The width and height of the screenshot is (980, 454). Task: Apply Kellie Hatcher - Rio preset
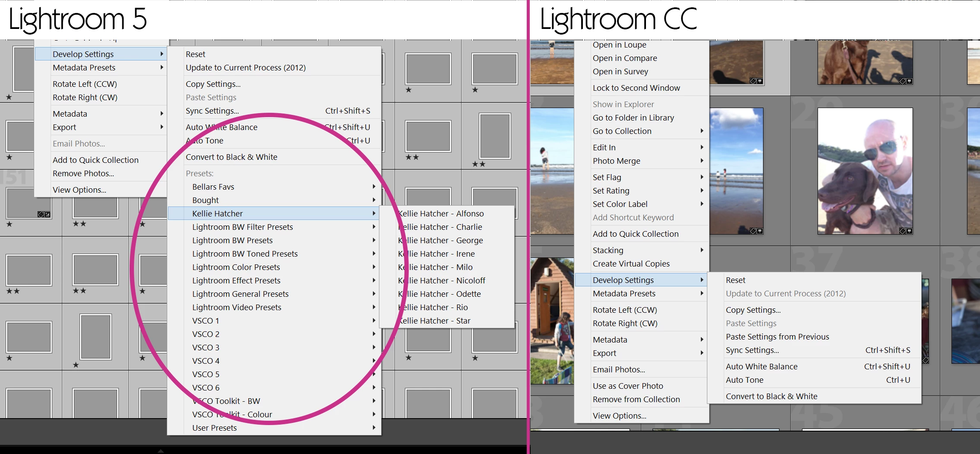[x=447, y=307]
